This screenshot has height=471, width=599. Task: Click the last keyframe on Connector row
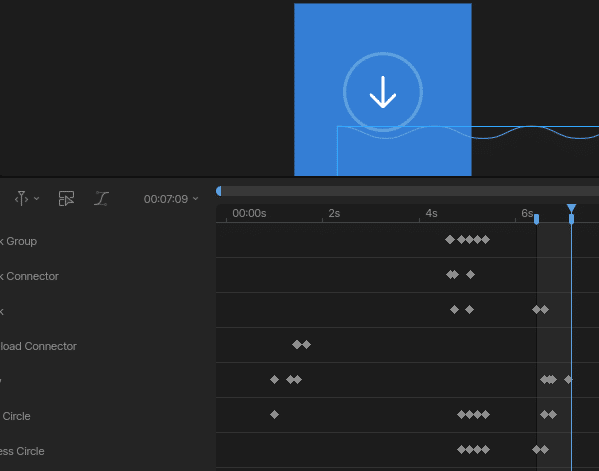(470, 275)
